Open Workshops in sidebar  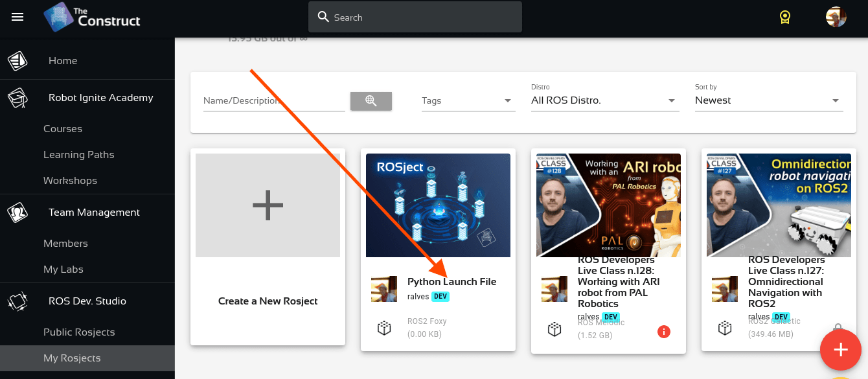(x=70, y=181)
